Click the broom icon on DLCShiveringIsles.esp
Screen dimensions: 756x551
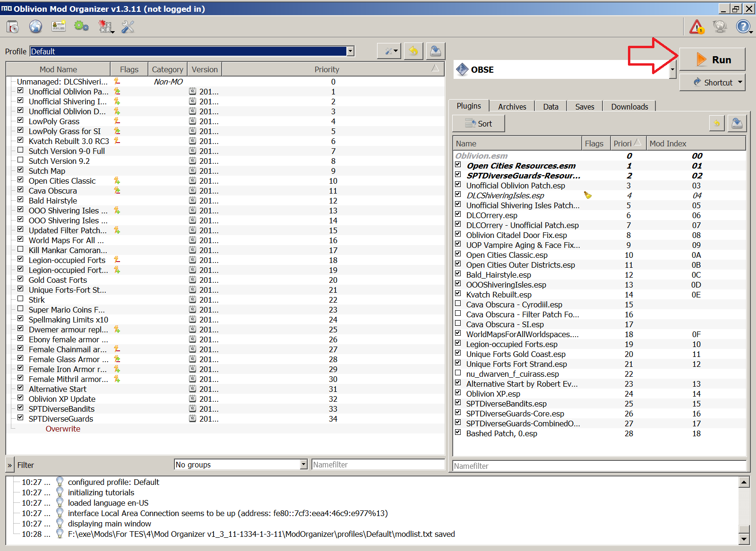point(588,195)
